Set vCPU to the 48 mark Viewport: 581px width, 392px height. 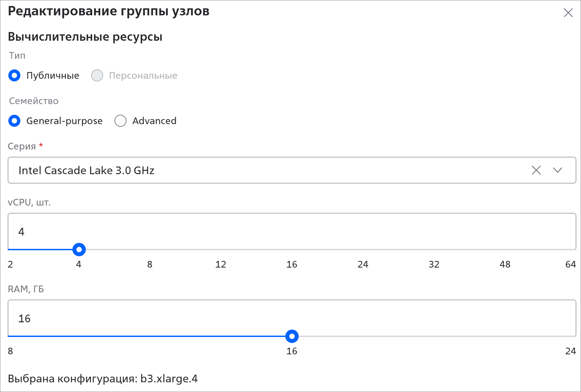pos(505,250)
